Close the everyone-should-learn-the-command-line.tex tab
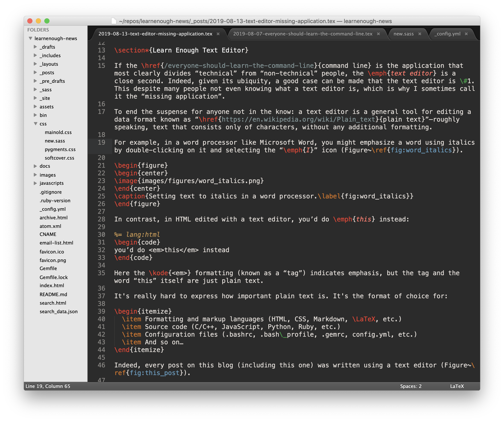The width and height of the screenshot is (504, 422). click(x=378, y=34)
